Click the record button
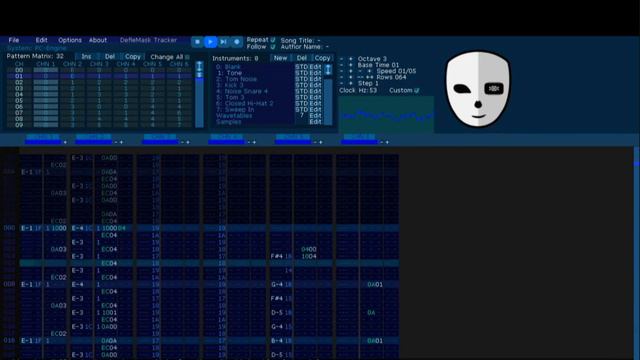The image size is (640, 360). [237, 42]
